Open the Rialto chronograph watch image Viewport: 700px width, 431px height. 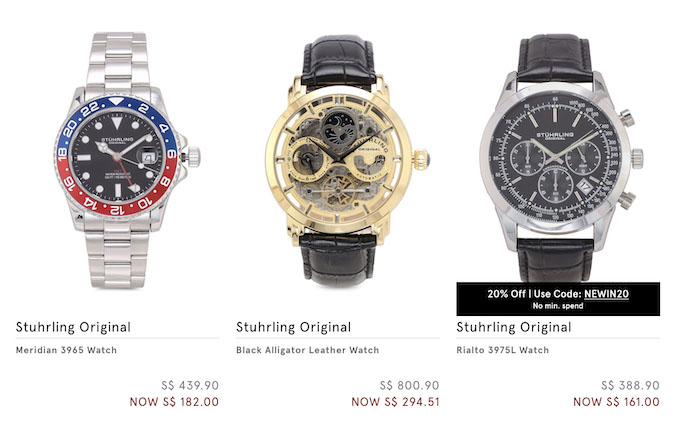(x=561, y=158)
